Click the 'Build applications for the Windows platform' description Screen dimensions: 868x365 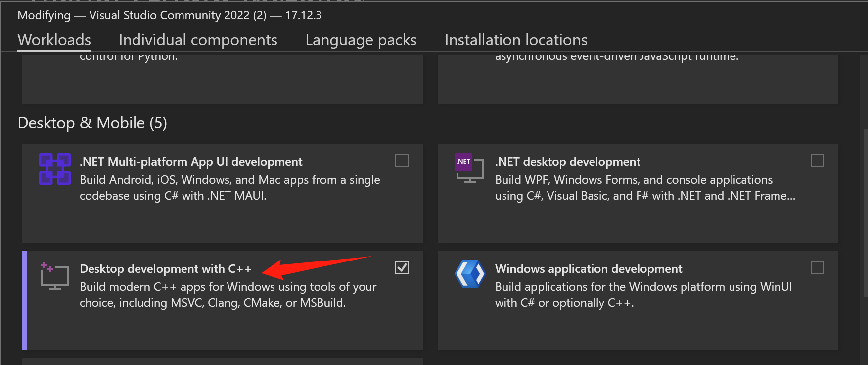(x=643, y=295)
